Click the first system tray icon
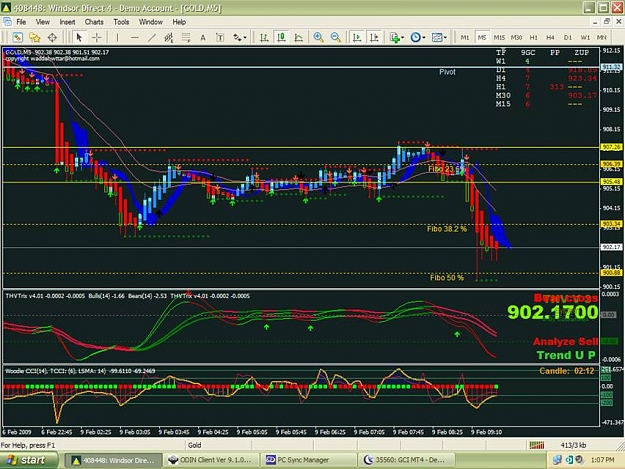Viewport: 625px width, 469px height. 558,460
